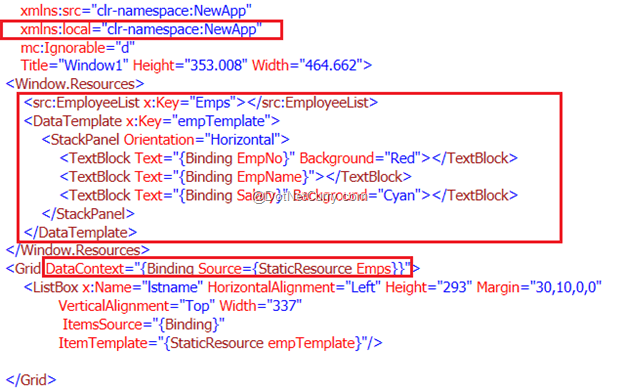Viewport: 624px width, 392px height.
Task: Click the xmlns:local namespace declaration
Action: pyautogui.click(x=141, y=30)
